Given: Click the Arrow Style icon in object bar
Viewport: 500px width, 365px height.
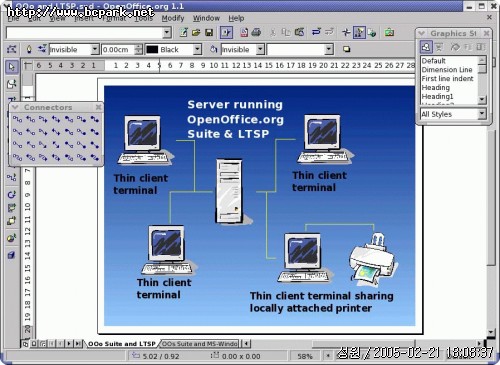Looking at the screenshot, I should (42, 49).
